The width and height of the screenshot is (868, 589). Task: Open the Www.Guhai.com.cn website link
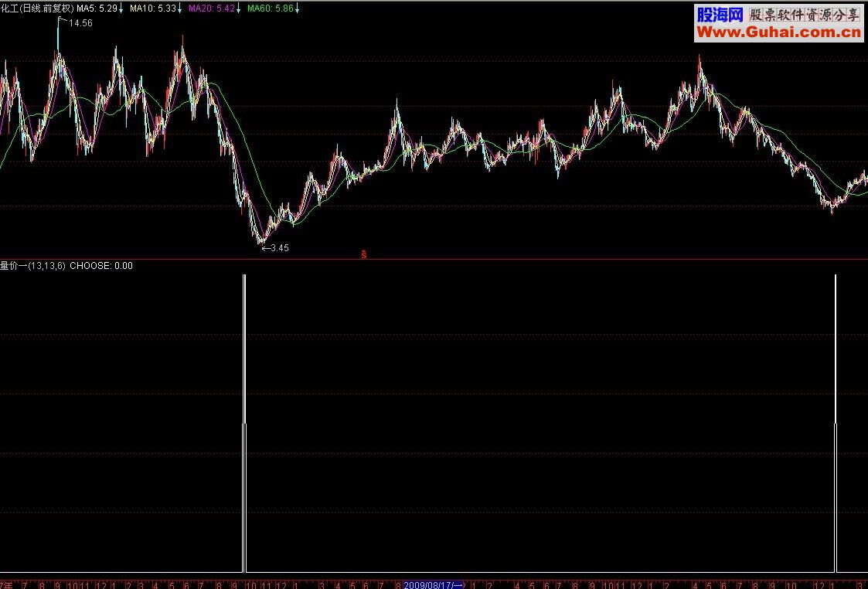pyautogui.click(x=779, y=32)
